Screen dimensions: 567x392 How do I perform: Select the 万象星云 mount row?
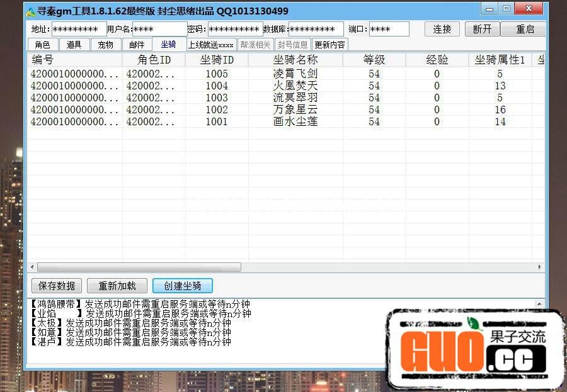(x=295, y=109)
